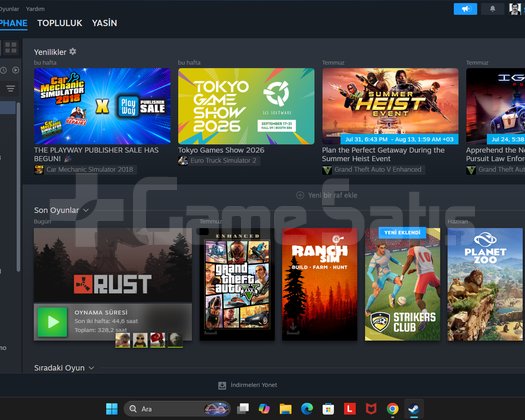Expand the Sıradaki Oyun shelf dropdown

[91, 368]
